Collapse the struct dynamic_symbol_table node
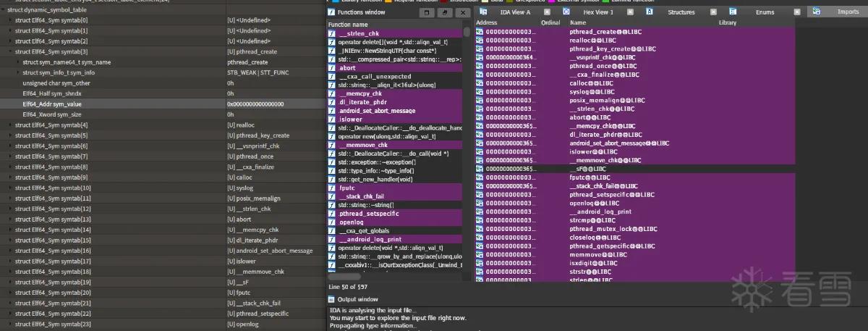The height and width of the screenshot is (331, 868). (x=3, y=9)
